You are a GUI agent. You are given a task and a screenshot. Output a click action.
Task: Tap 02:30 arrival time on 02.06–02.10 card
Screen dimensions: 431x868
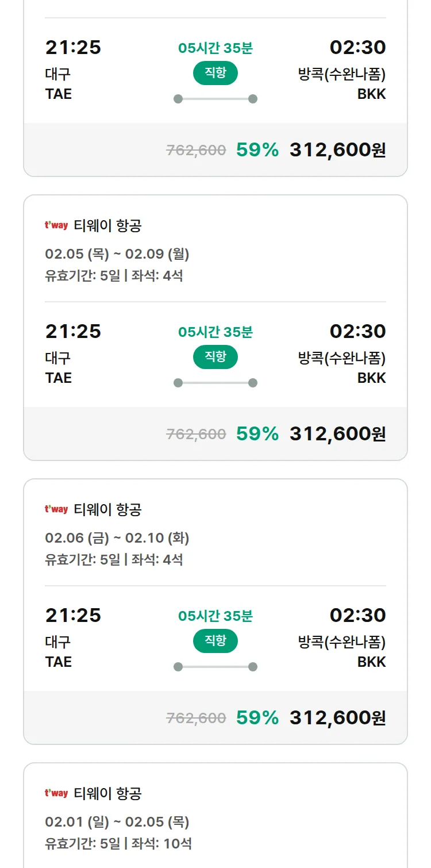(x=357, y=616)
